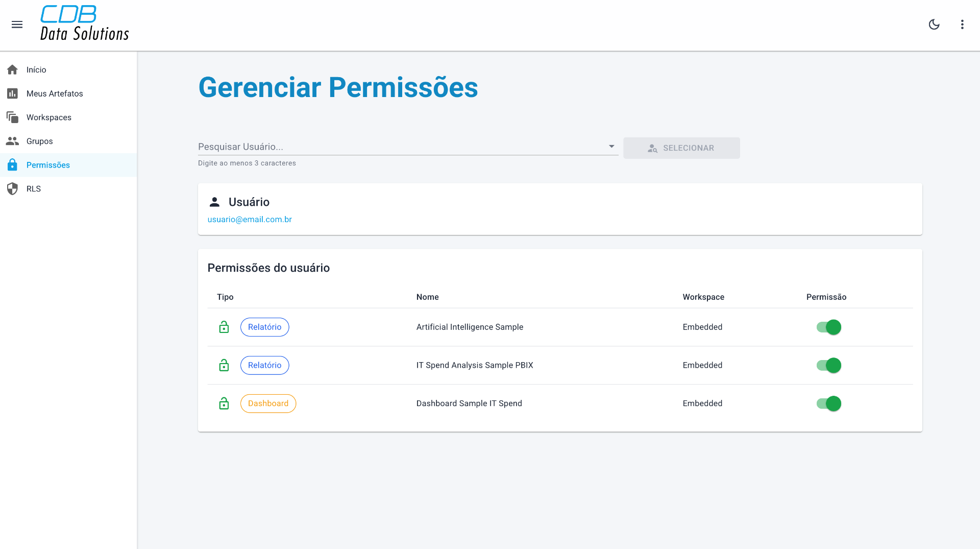Open the three-dot options menu
The image size is (980, 549).
(962, 25)
